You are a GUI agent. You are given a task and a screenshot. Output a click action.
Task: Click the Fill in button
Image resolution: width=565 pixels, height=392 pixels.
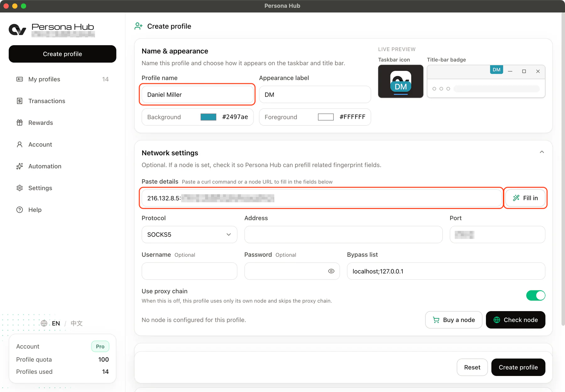[x=525, y=198]
